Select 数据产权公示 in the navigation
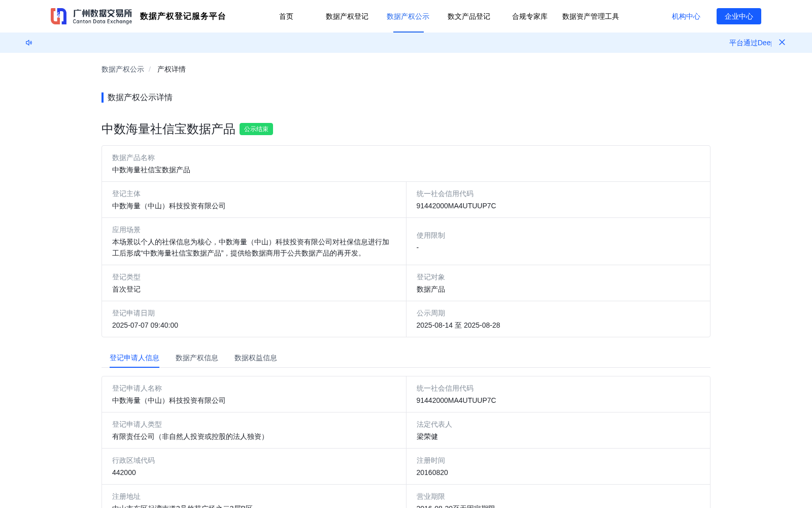812x508 pixels. (408, 16)
